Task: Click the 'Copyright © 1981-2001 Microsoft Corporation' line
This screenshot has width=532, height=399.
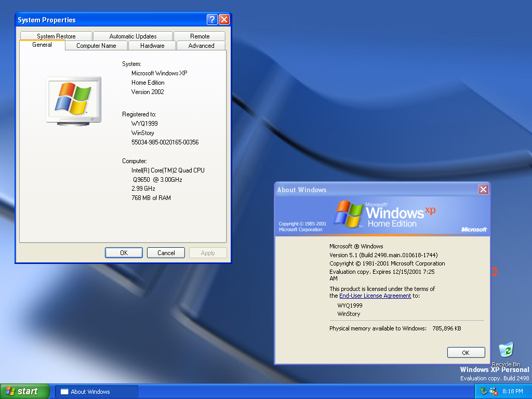Action: tap(387, 263)
